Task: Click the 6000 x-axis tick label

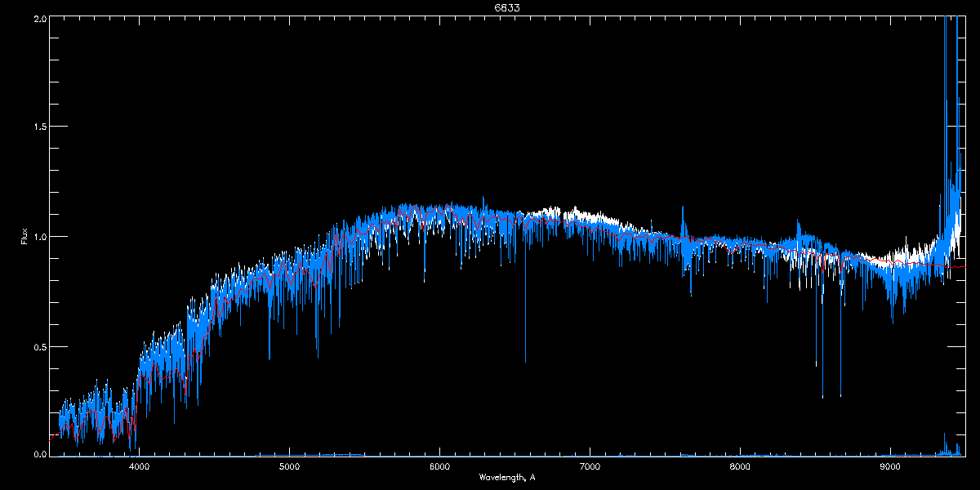Action: 440,467
